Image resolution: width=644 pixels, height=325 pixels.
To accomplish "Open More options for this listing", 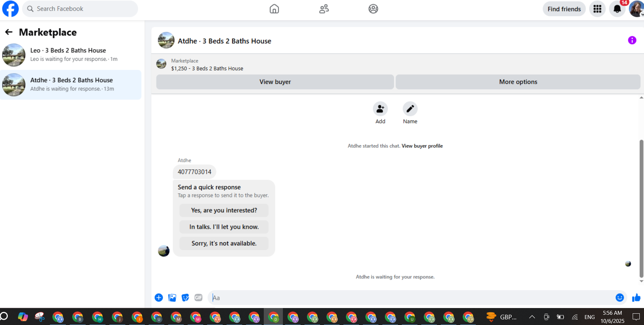I will 518,82.
